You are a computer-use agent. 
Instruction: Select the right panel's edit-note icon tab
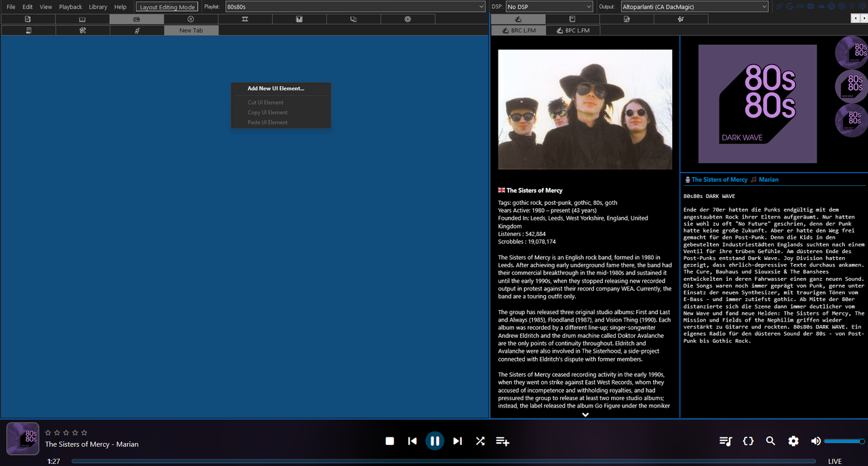pyautogui.click(x=627, y=19)
